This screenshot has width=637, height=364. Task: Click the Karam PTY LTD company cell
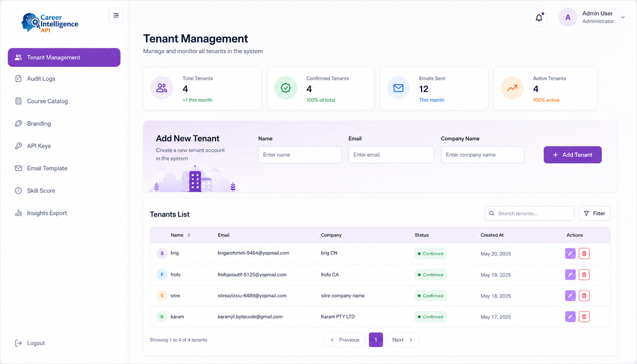tap(338, 317)
